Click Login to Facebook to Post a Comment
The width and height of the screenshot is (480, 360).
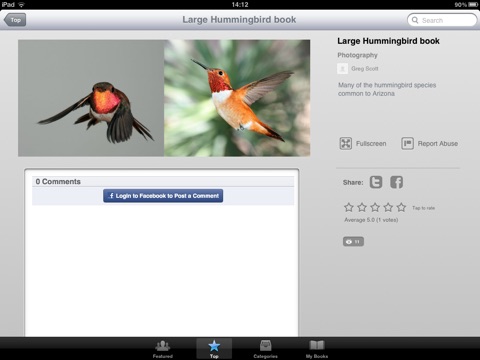163,196
